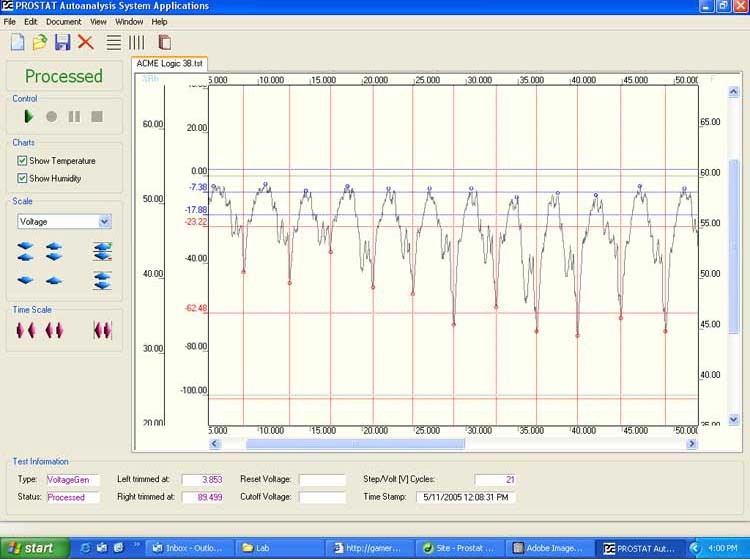Click the Open folder toolbar icon
This screenshot has width=750, height=560.
[x=39, y=42]
